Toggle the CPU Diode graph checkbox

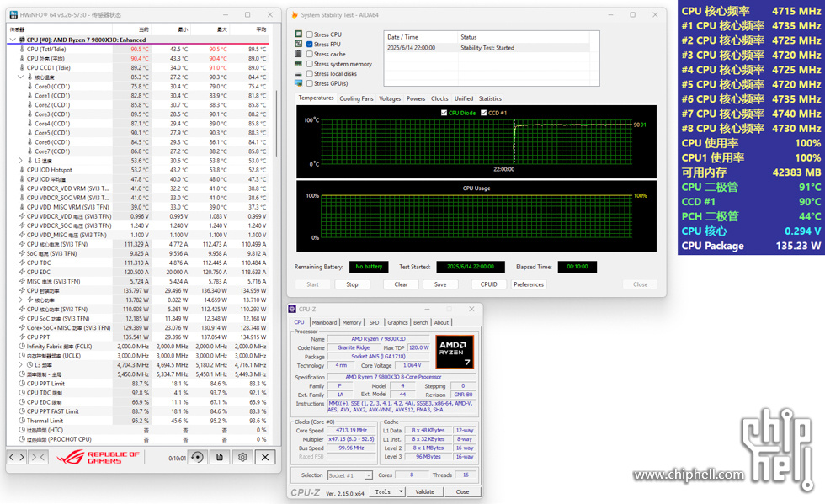pos(444,113)
